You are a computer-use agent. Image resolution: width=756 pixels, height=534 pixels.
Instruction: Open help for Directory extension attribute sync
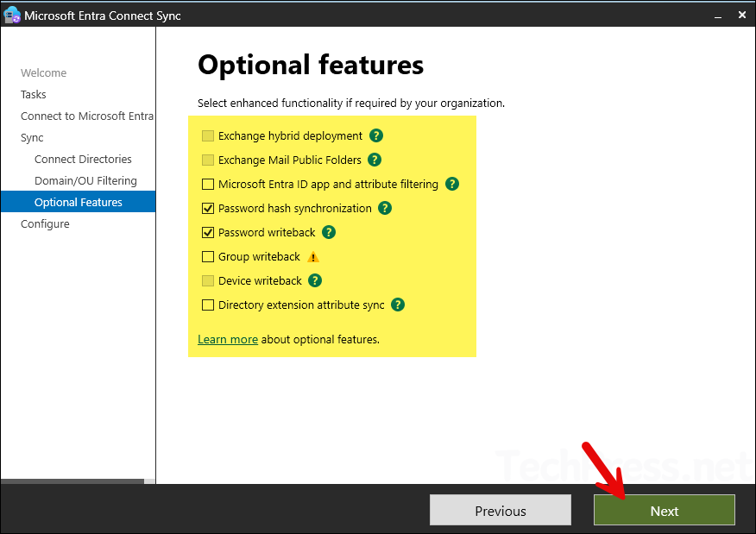[398, 305]
